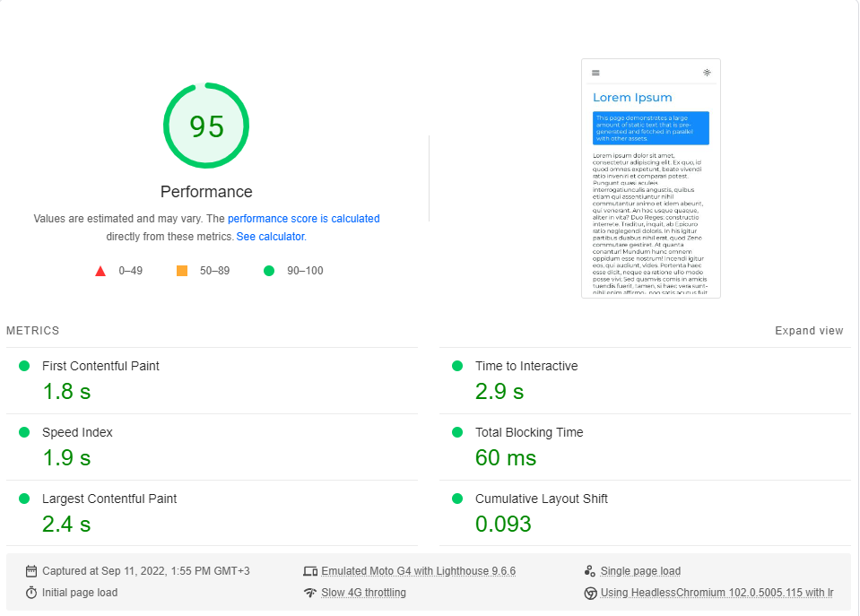The width and height of the screenshot is (860, 616).
Task: Open the hamburger menu in the page preview
Action: coord(596,73)
